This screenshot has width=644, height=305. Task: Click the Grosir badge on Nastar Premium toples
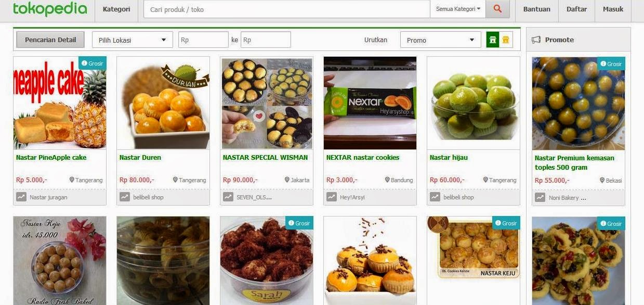pyautogui.click(x=611, y=64)
